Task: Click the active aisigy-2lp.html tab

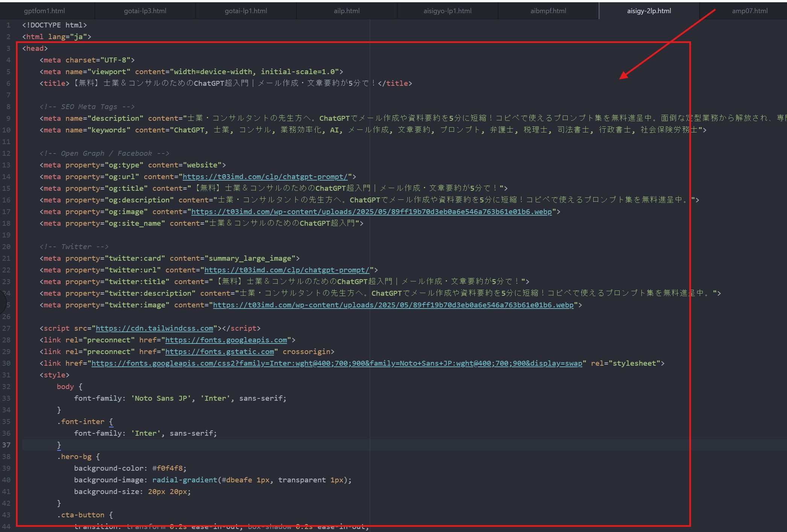Action: tap(649, 11)
